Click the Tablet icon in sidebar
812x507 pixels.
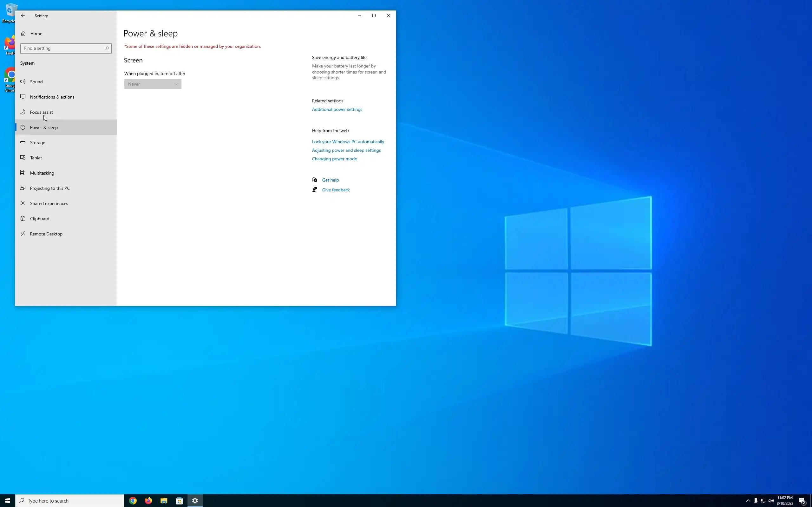23,157
